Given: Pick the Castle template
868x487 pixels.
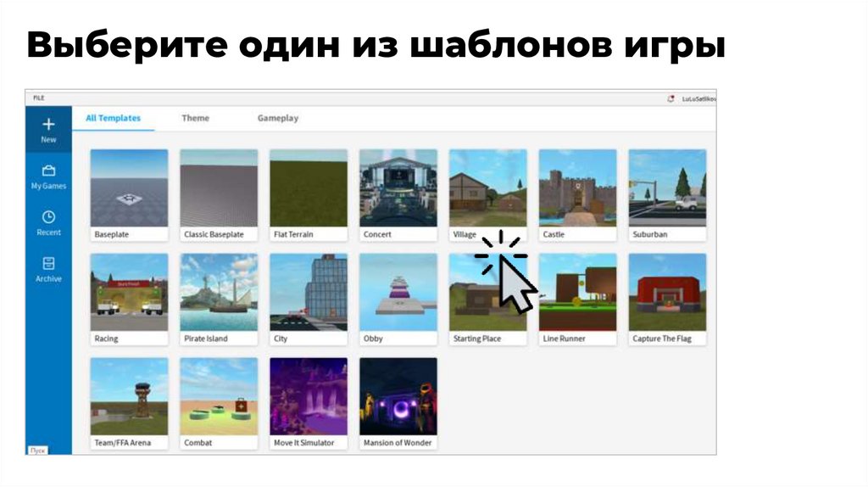Looking at the screenshot, I should (577, 195).
